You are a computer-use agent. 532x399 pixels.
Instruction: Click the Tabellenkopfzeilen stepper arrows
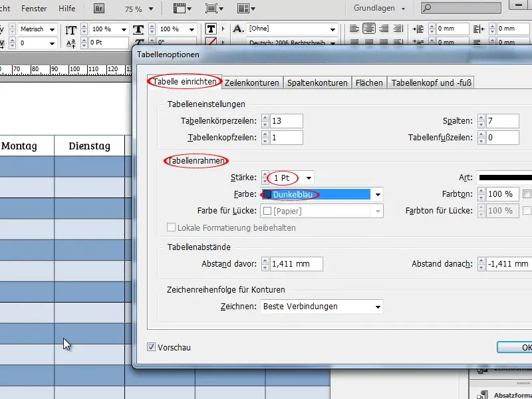265,138
